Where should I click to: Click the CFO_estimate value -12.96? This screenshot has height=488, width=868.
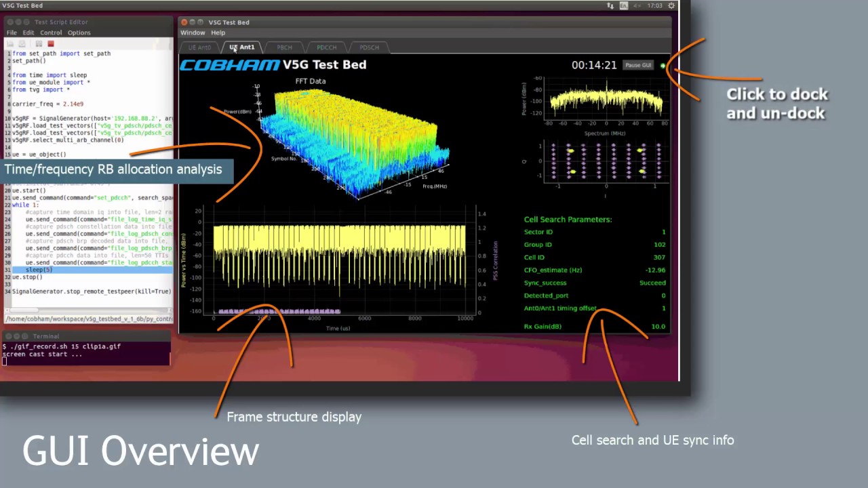(x=656, y=270)
